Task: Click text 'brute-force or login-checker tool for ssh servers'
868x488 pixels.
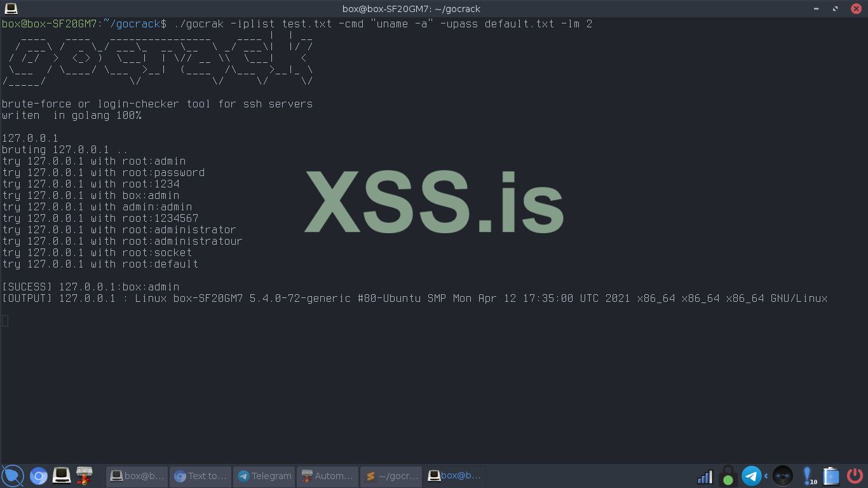Action: tap(158, 104)
